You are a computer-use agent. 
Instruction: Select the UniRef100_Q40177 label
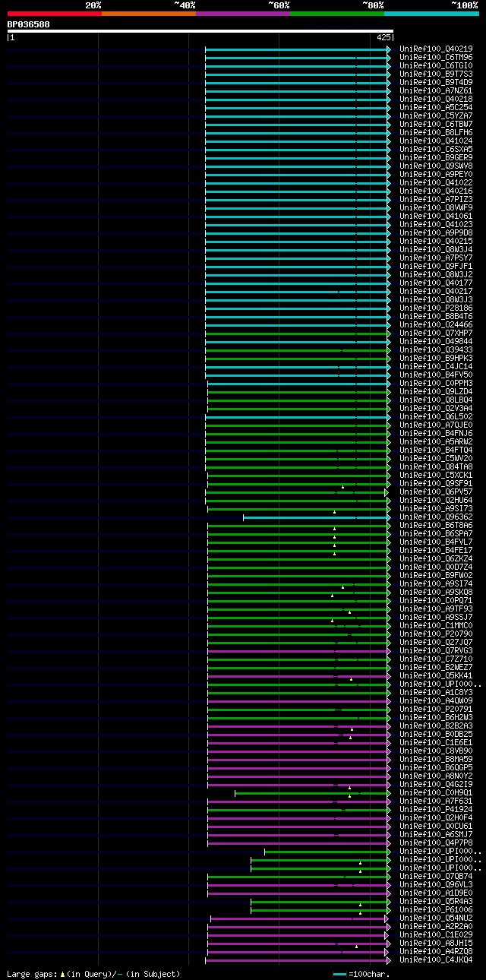point(436,283)
